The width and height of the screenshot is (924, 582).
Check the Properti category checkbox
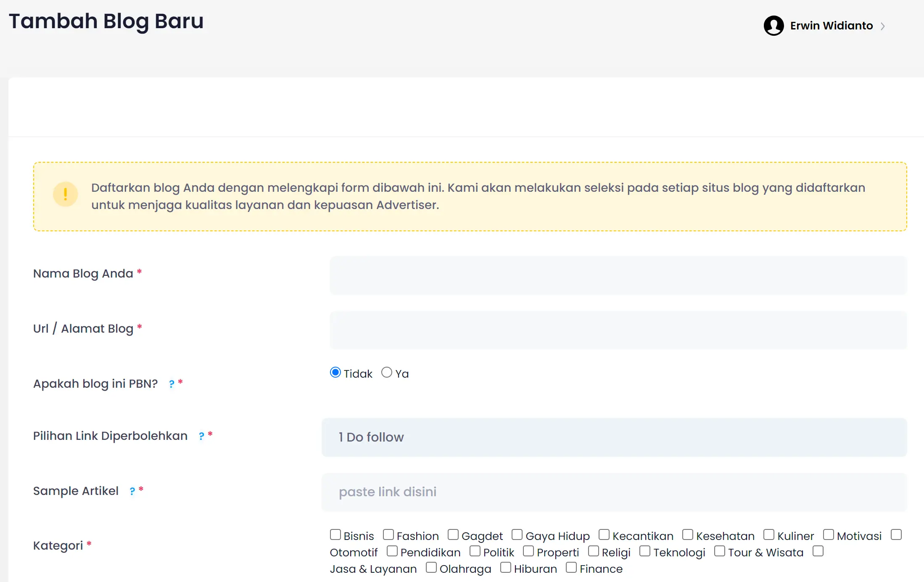[x=528, y=551]
